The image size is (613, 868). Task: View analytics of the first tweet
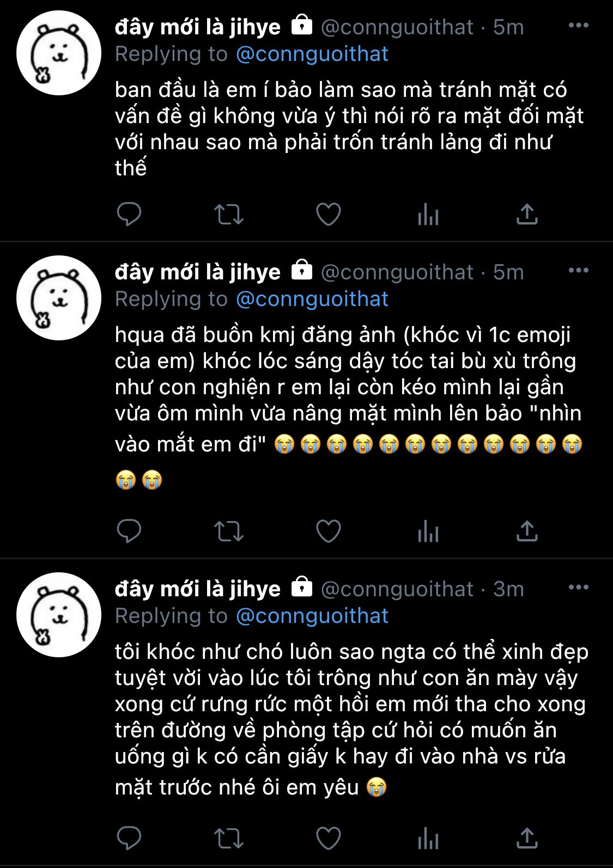(x=428, y=215)
